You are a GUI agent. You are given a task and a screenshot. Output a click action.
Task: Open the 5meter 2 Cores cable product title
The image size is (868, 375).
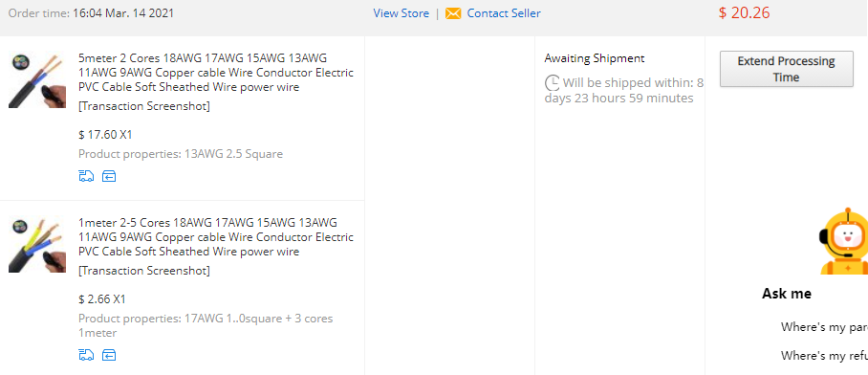(216, 73)
